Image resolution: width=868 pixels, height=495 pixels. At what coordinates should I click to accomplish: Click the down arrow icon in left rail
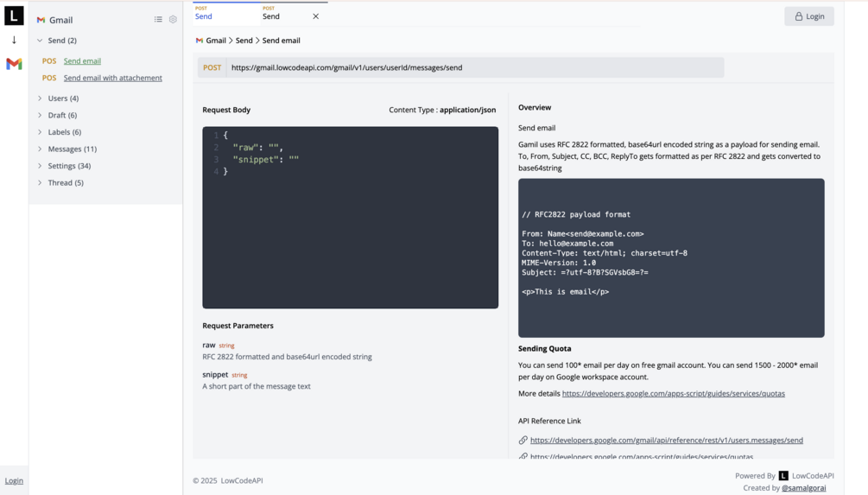(14, 40)
